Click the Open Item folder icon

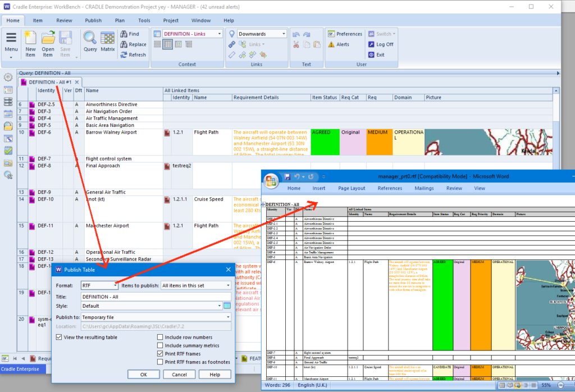tap(48, 38)
